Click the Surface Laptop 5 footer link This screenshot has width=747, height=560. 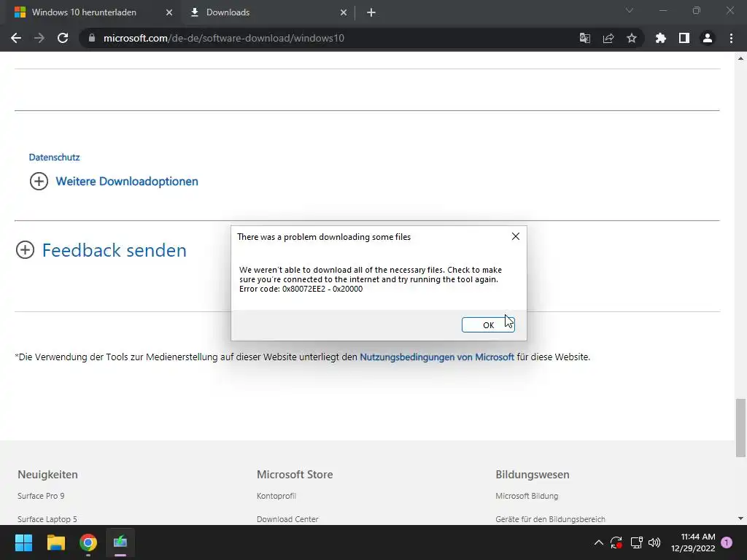pos(47,519)
